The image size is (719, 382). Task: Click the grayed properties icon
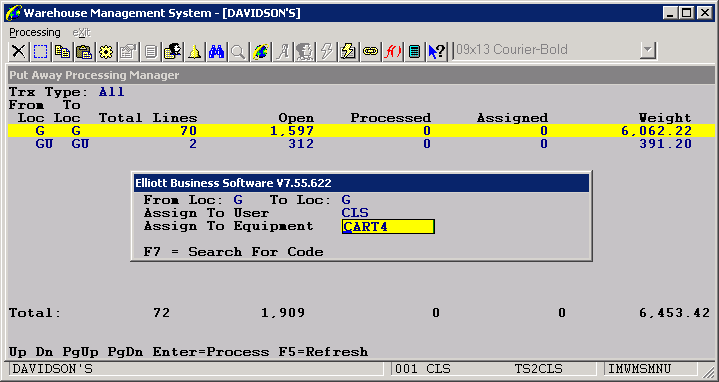[128, 51]
